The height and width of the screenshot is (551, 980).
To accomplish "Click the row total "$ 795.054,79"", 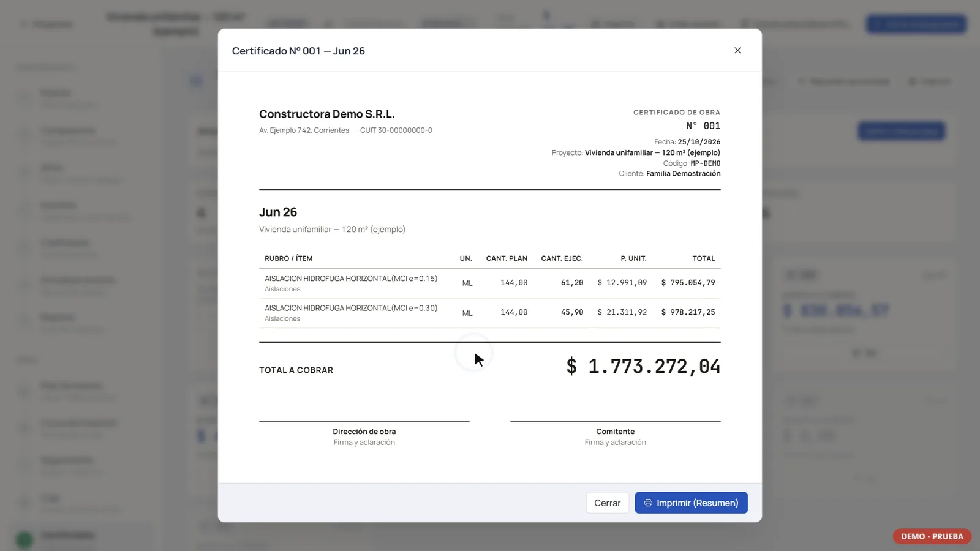I will pos(688,283).
